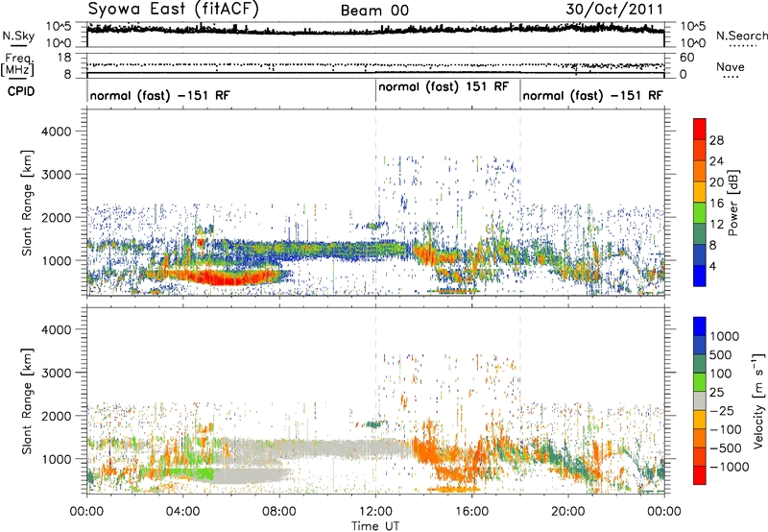Click the '-1000' value on Velocity scale
The height and width of the screenshot is (532, 768).
730,467
